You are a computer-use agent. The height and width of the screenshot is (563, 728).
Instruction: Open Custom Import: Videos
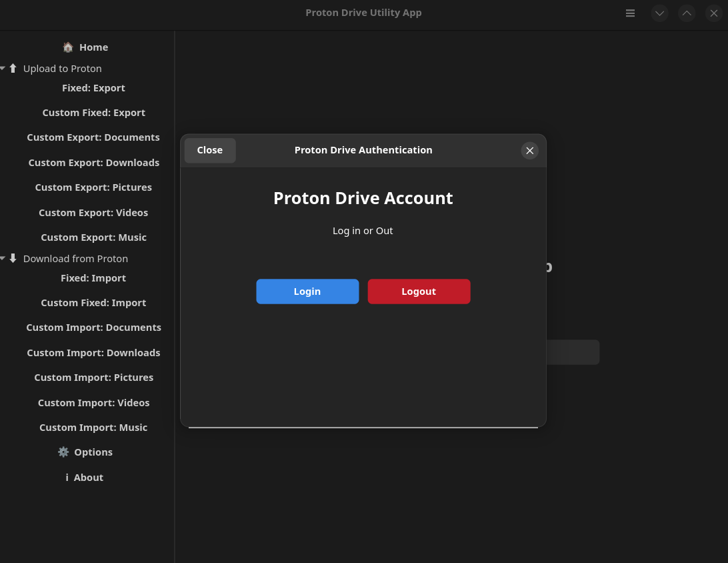pos(93,403)
